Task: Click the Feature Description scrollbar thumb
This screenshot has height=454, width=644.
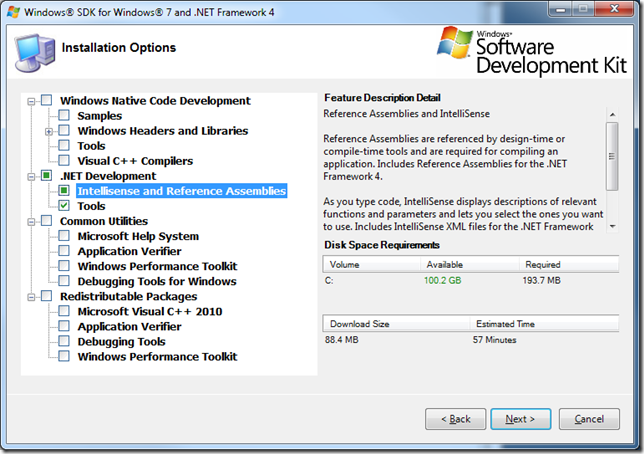Action: pyautogui.click(x=612, y=156)
